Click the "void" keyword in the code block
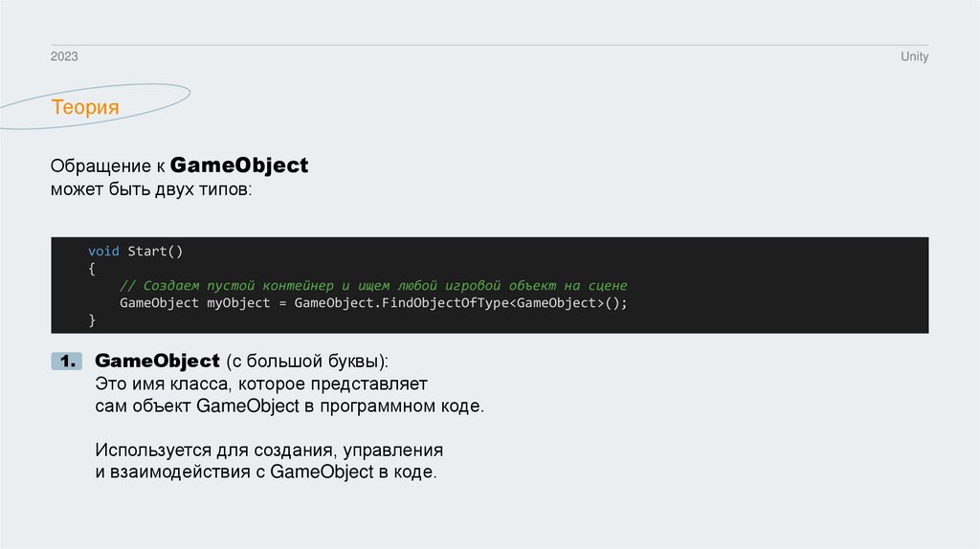 (x=103, y=251)
